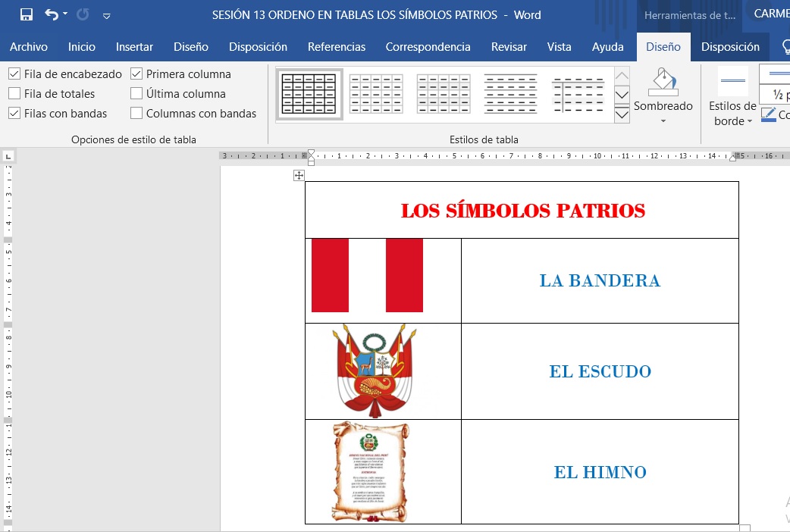Select the coat of arms image

(375, 371)
